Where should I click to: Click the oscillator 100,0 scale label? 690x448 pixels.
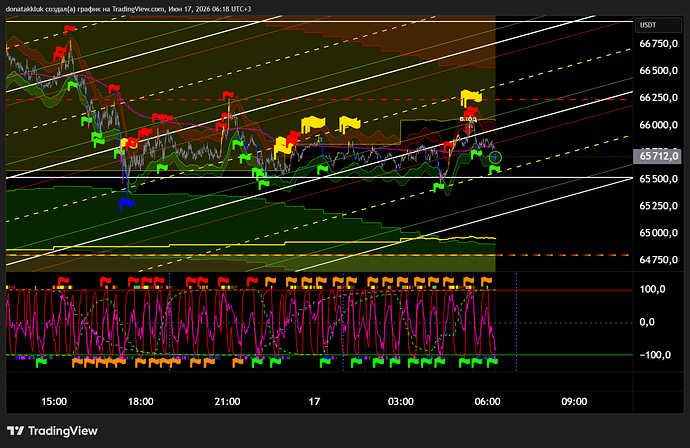click(x=653, y=289)
